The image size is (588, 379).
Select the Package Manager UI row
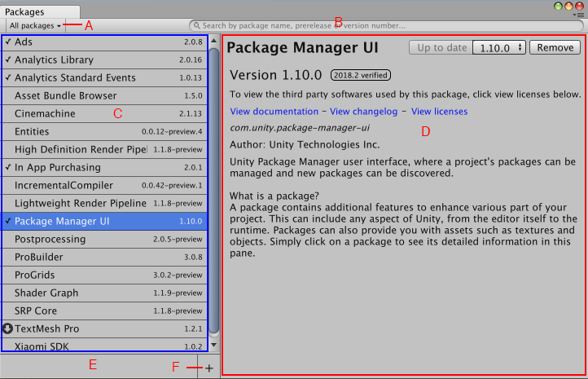(x=104, y=222)
